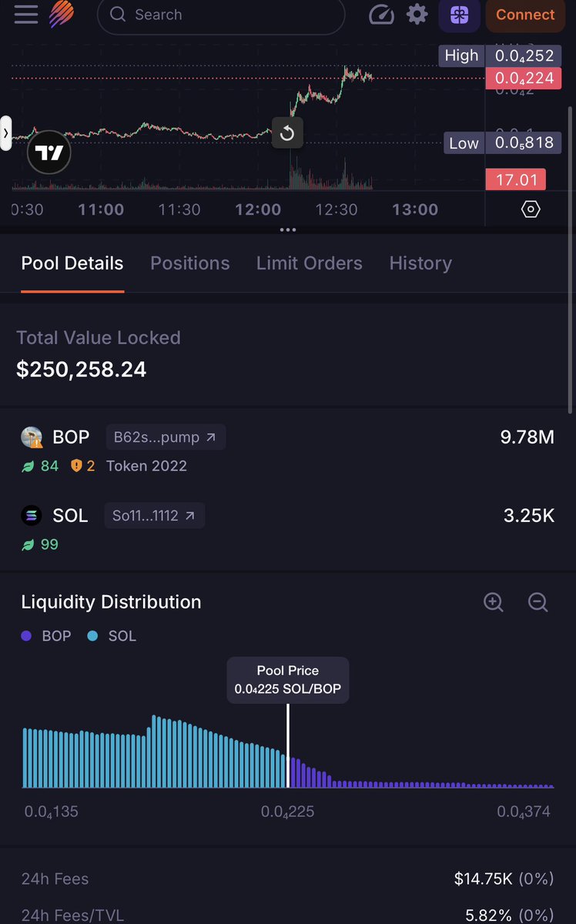
Task: Toggle BOP series in the chart legend
Action: [46, 636]
